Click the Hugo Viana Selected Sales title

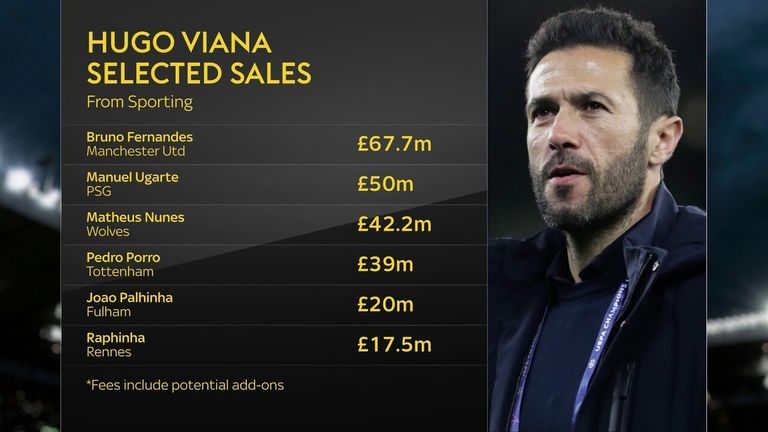pyautogui.click(x=199, y=57)
